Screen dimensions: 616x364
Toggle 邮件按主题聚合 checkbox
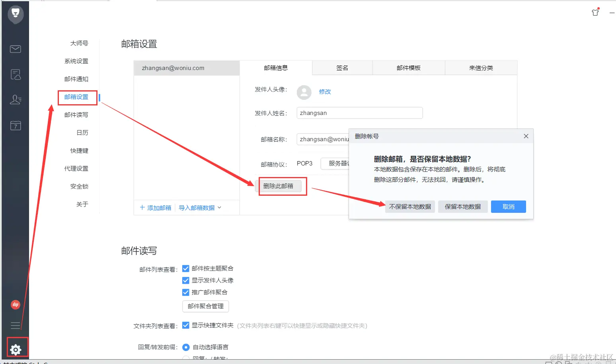pos(186,269)
